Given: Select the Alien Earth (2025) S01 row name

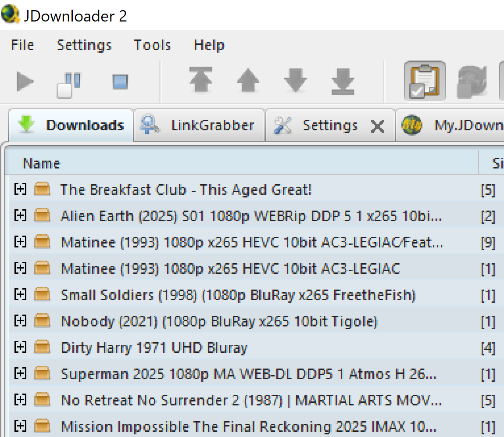Looking at the screenshot, I should 251,216.
